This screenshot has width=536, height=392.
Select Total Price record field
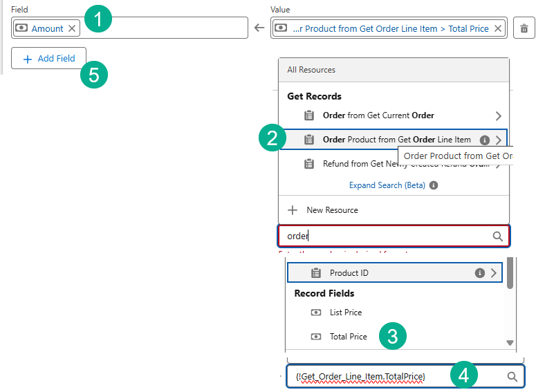tap(348, 337)
